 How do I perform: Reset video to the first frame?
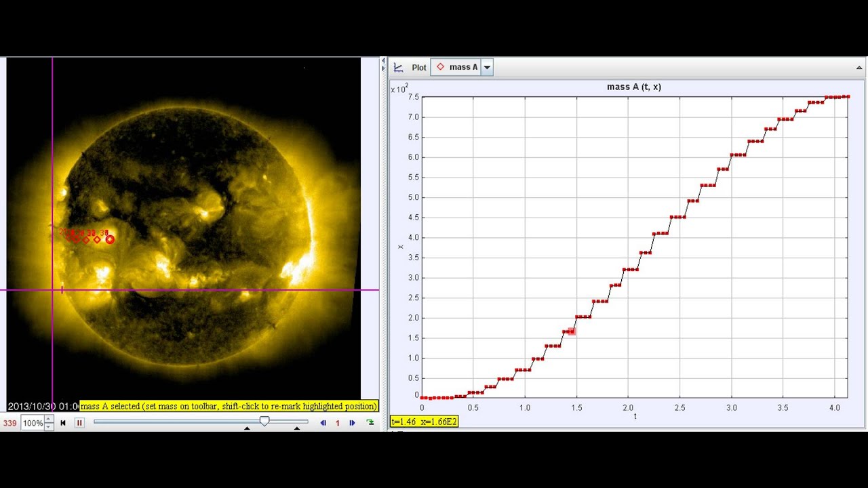point(63,423)
